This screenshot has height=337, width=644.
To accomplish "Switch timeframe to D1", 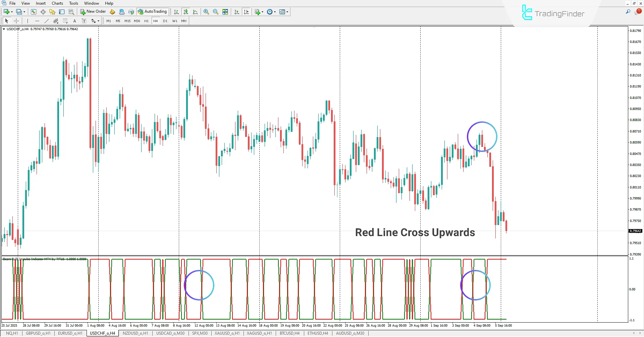I will click(165, 21).
